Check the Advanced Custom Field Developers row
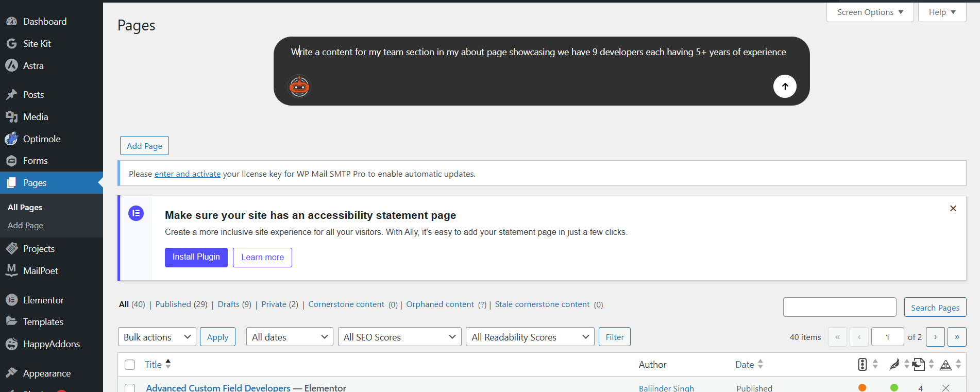Image resolution: width=980 pixels, height=392 pixels. [130, 388]
